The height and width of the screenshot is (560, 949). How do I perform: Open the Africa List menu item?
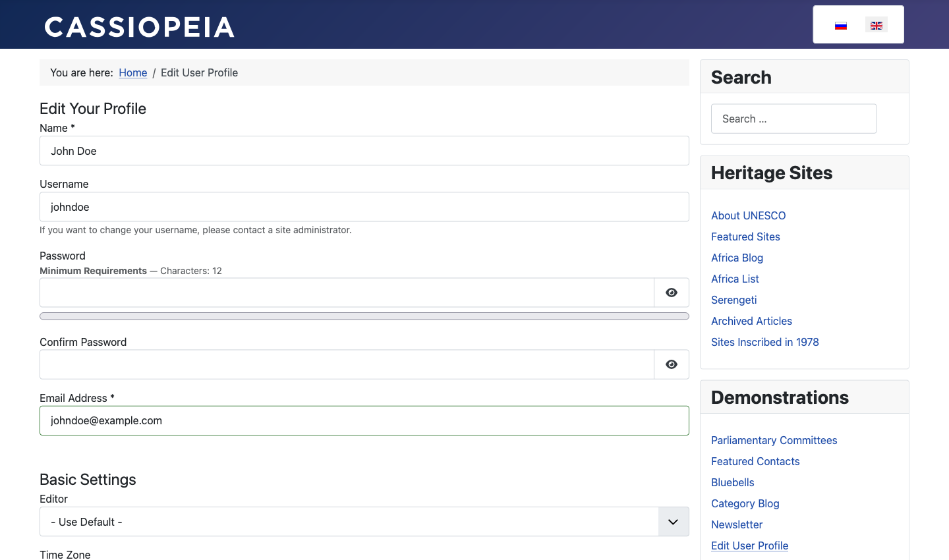tap(735, 279)
